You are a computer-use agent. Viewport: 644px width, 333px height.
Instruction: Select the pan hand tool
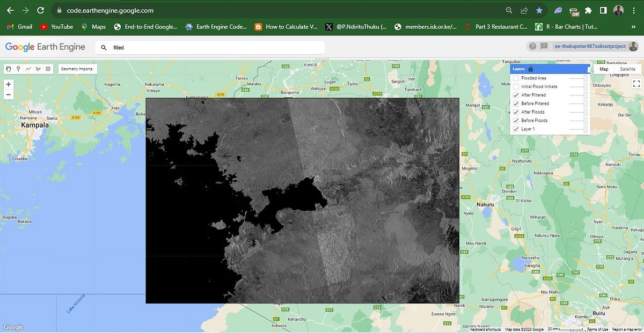[x=8, y=69]
